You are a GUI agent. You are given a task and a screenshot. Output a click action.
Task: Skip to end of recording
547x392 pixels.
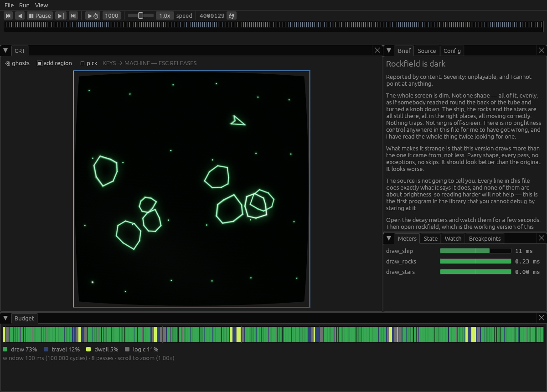click(73, 15)
